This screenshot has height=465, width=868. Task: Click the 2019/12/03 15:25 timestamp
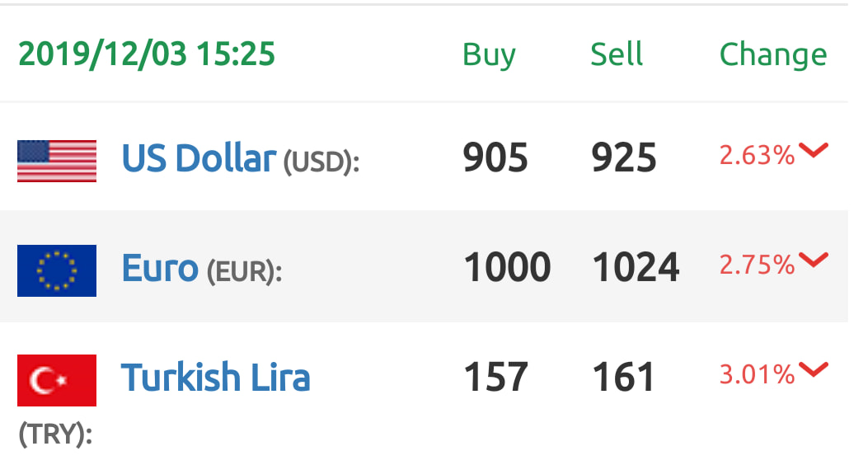click(147, 54)
